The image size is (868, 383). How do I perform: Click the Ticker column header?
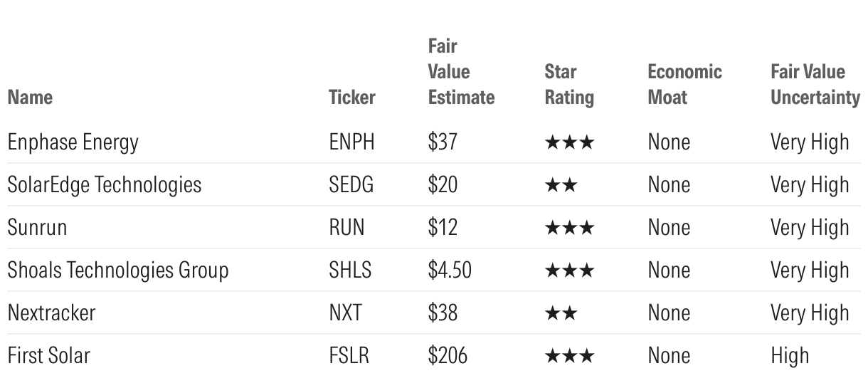coord(351,97)
